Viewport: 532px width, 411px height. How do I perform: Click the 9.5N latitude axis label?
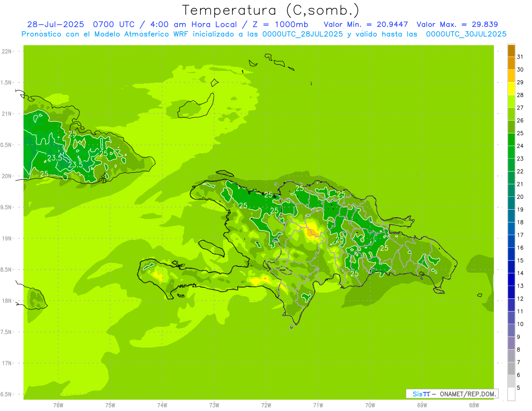(6, 207)
